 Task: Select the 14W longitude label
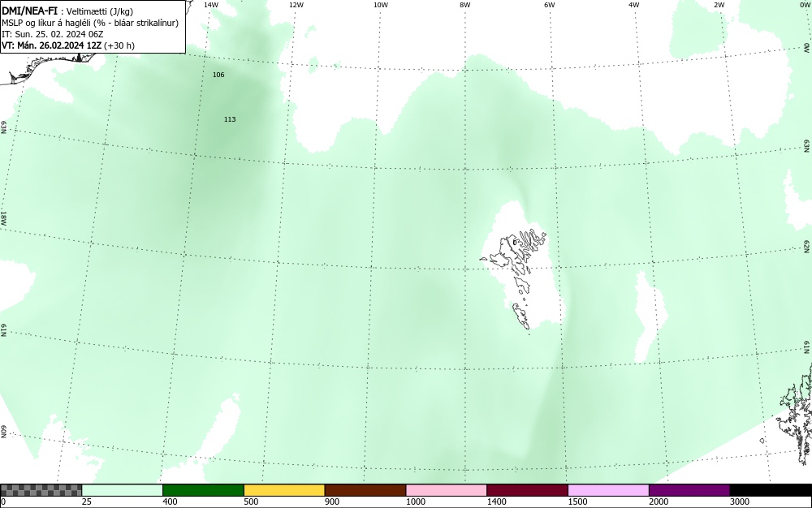211,5
